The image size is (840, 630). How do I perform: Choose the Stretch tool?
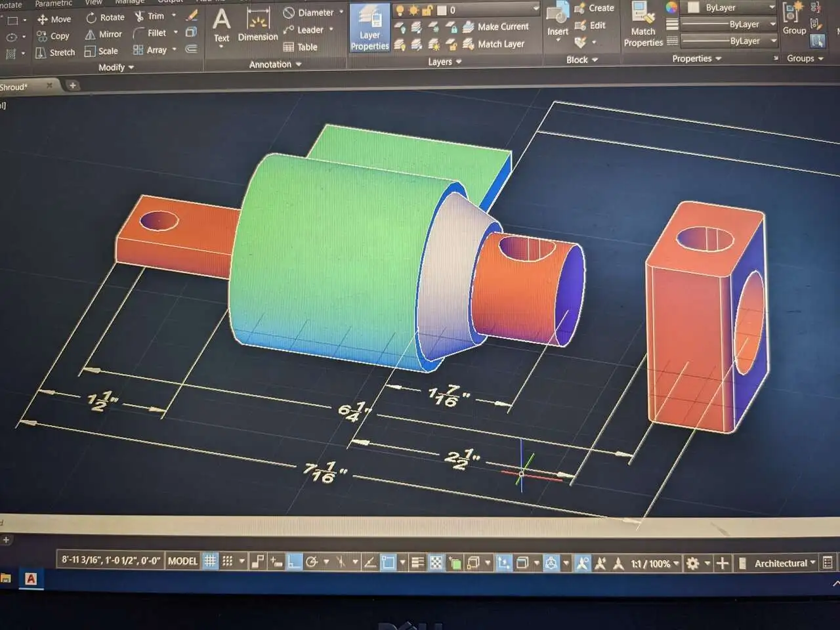(x=54, y=52)
